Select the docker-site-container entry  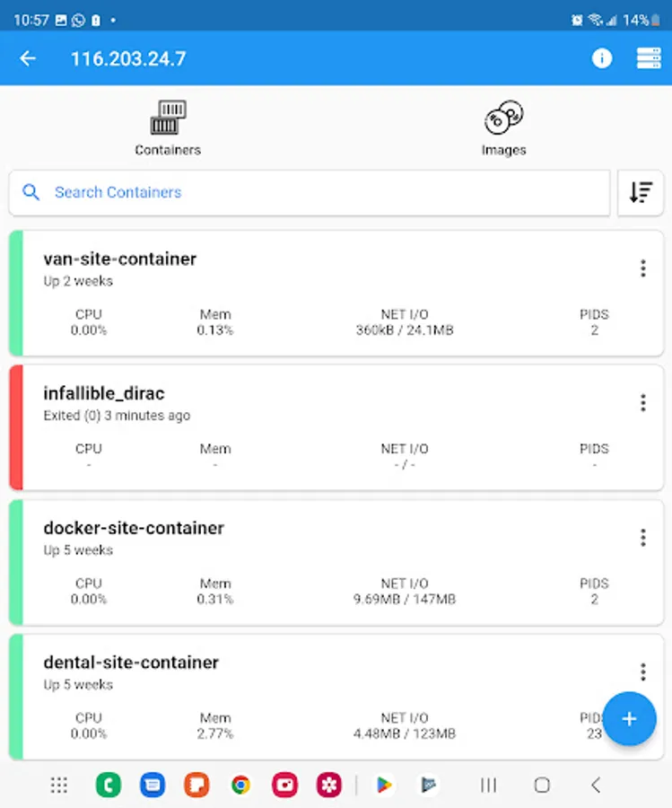coord(336,562)
